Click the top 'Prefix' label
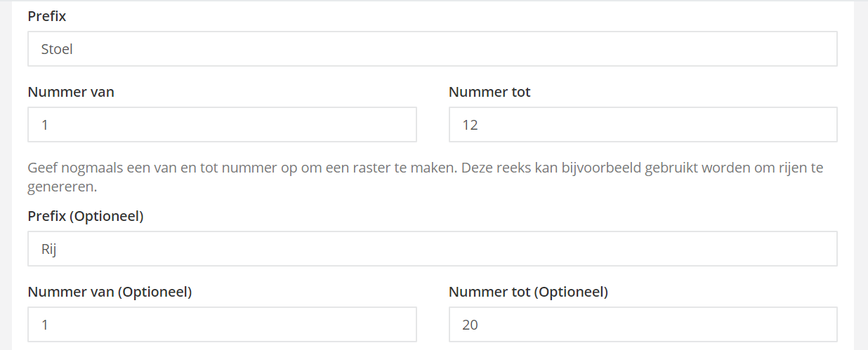The height and width of the screenshot is (350, 868). (47, 16)
